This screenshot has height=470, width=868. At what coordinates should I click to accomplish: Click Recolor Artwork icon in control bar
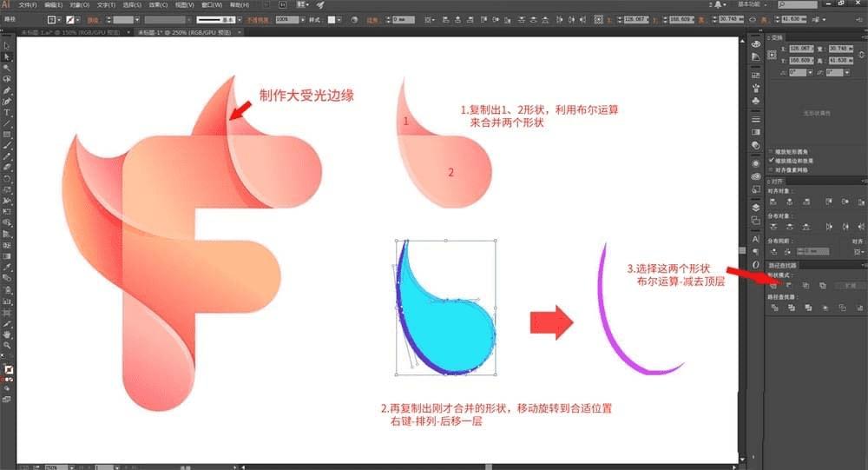coord(354,19)
